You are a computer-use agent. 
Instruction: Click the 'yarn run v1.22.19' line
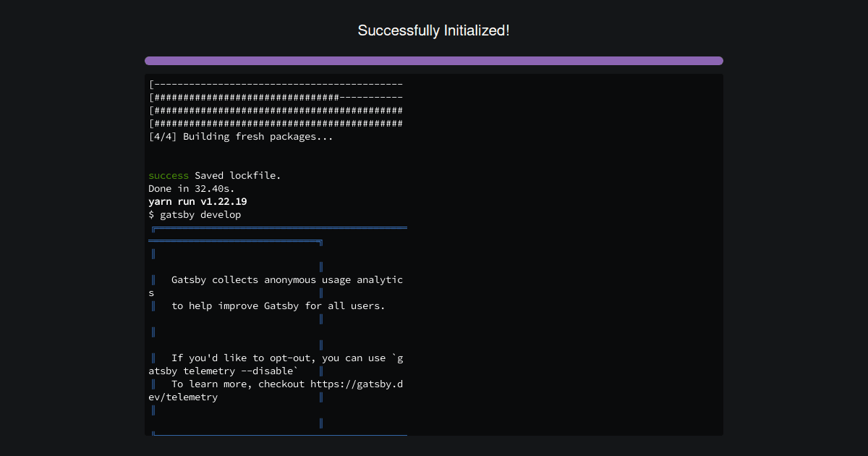(197, 201)
